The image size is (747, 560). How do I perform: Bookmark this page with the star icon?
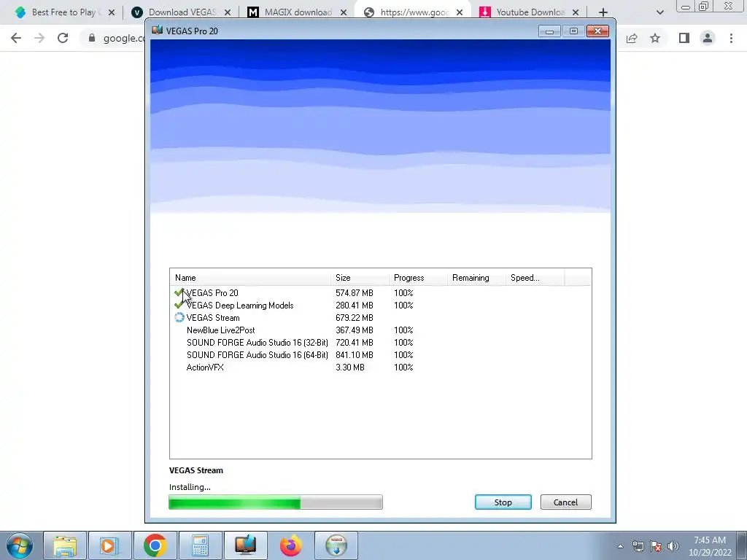655,38
